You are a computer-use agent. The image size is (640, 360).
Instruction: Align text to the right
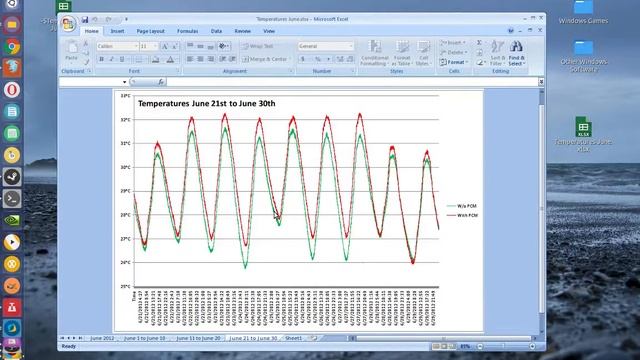tap(211, 59)
